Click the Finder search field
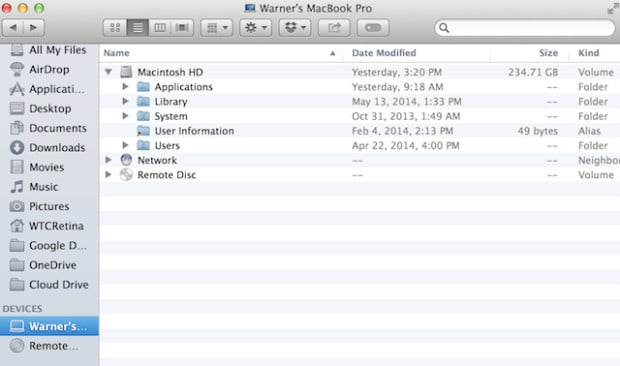 [525, 28]
